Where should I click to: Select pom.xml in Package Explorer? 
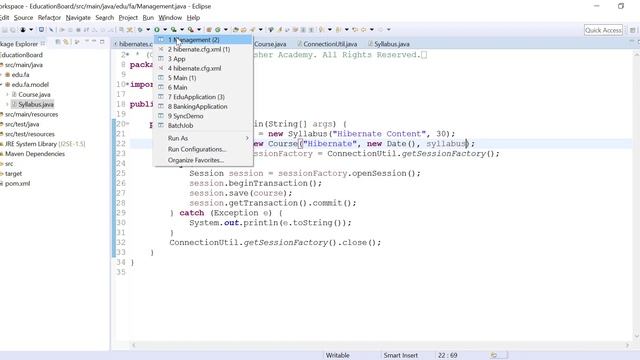pos(17,183)
